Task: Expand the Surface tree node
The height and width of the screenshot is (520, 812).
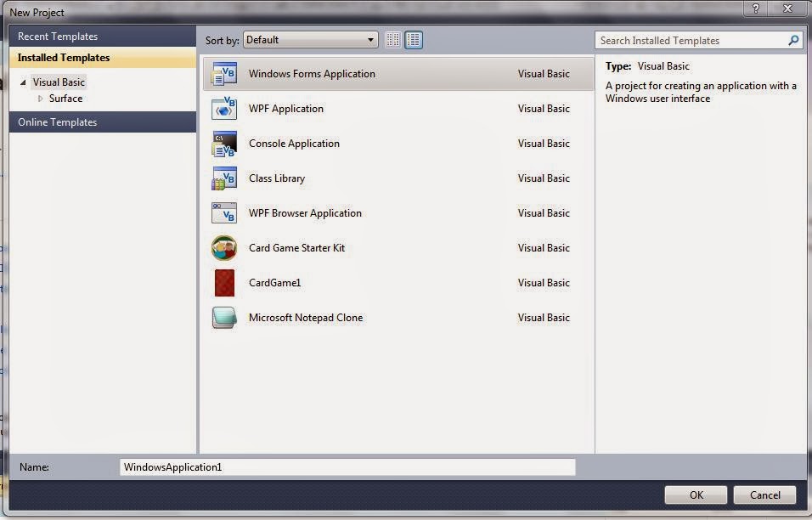Action: tap(41, 99)
